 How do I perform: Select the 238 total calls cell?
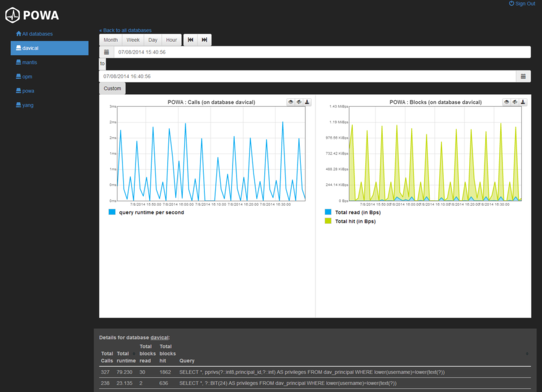click(105, 383)
